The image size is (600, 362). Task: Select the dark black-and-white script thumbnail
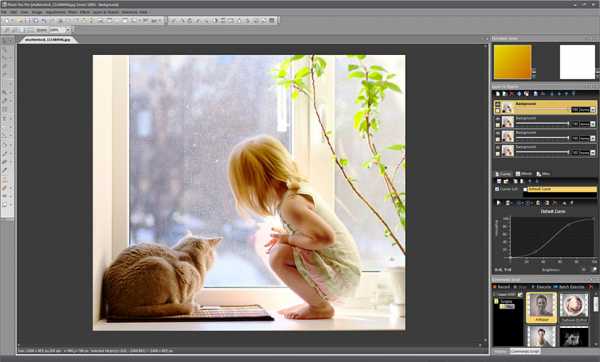(574, 337)
